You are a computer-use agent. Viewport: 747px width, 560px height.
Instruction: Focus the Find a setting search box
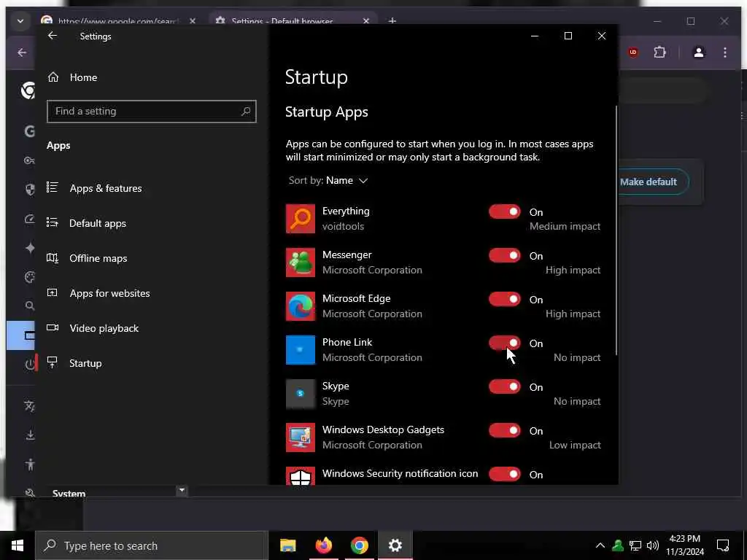point(152,112)
